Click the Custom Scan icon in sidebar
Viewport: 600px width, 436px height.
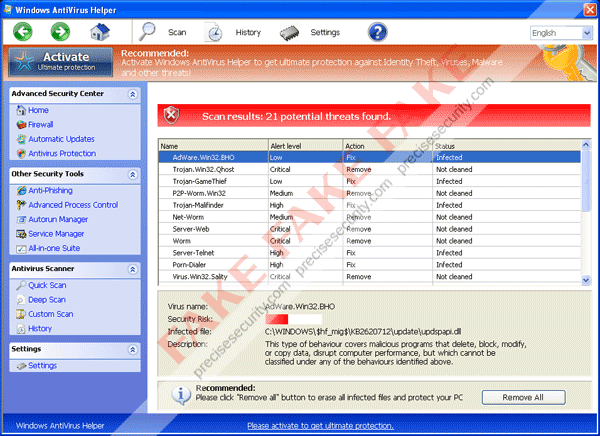click(x=21, y=314)
